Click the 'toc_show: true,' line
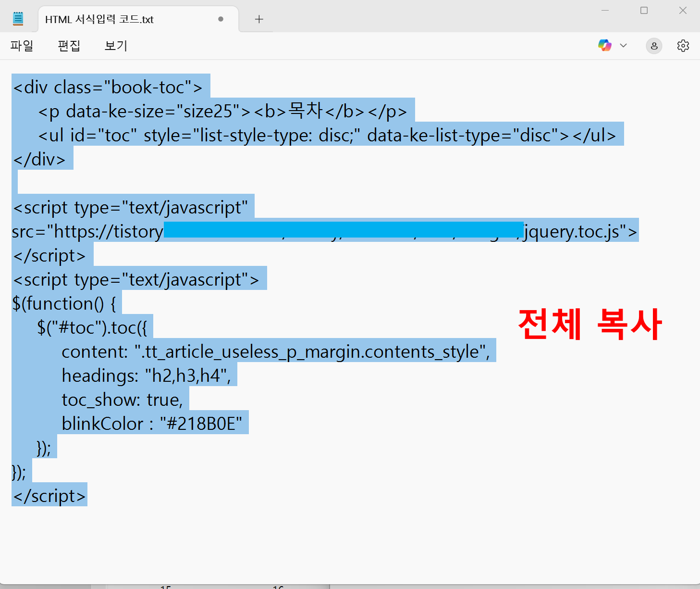700x589 pixels. tap(123, 400)
